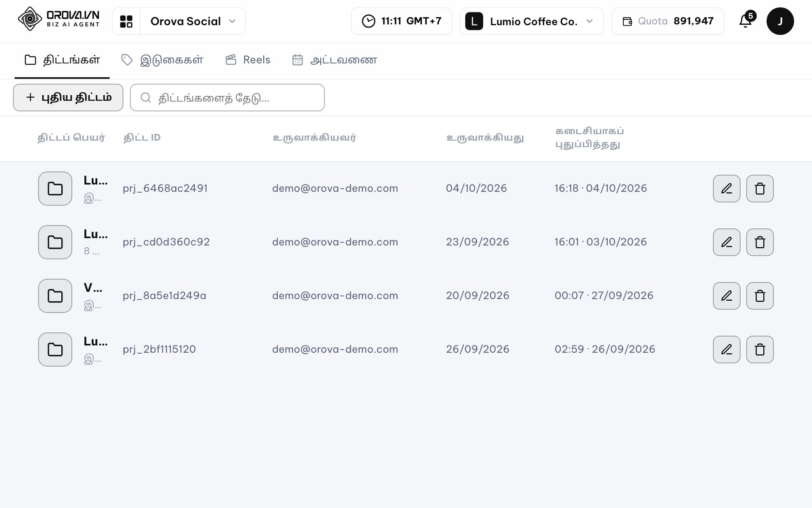
Task: Click the updated time 02:59 · 26/09/2026
Action: (605, 349)
